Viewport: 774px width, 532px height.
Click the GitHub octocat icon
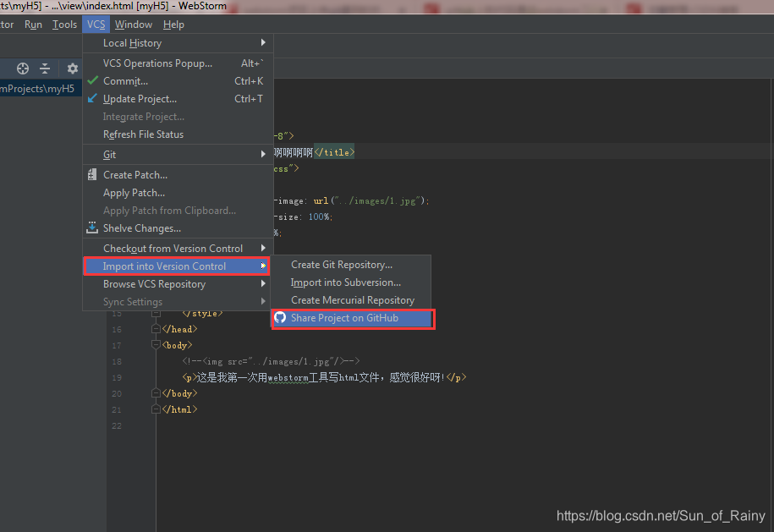click(280, 317)
